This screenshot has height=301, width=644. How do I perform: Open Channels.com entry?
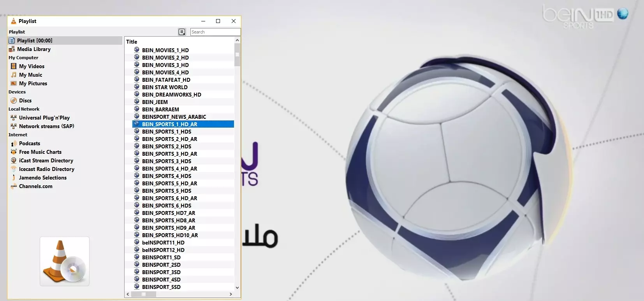36,186
